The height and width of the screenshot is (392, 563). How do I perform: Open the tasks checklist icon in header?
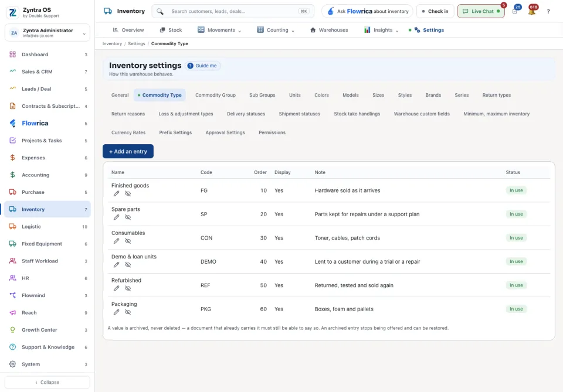(x=515, y=12)
